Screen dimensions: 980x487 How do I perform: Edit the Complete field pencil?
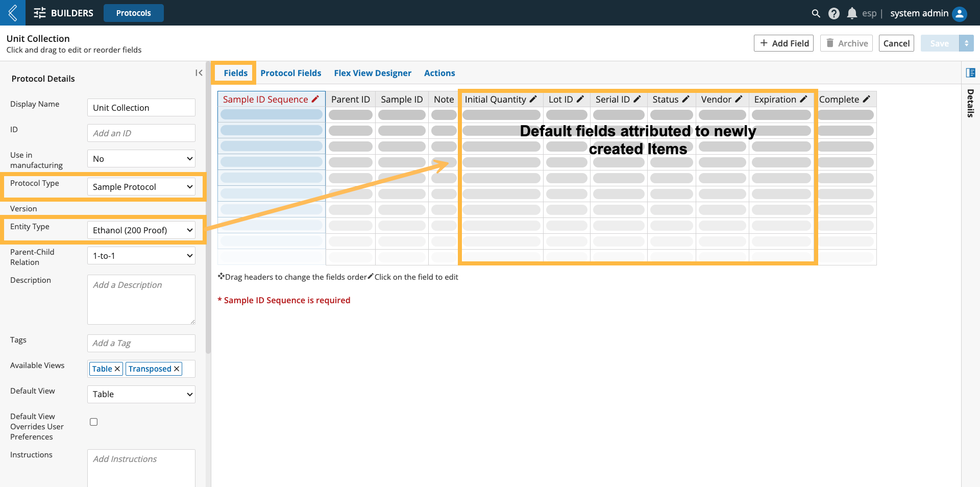coord(866,99)
